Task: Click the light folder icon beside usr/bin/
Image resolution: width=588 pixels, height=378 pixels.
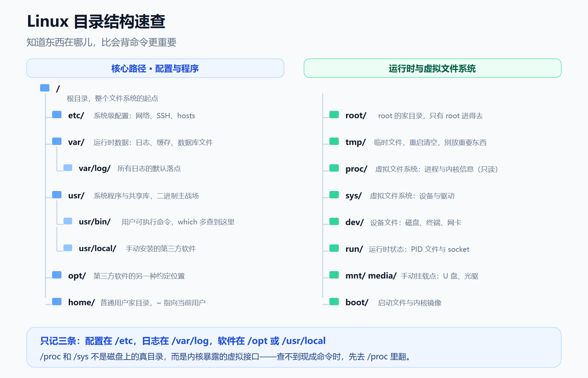Action: point(68,221)
